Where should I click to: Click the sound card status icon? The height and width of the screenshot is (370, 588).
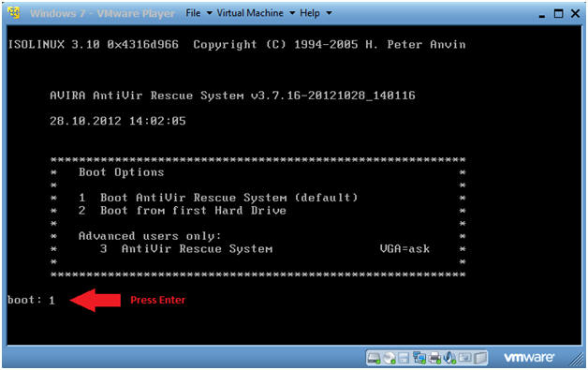pos(449,358)
